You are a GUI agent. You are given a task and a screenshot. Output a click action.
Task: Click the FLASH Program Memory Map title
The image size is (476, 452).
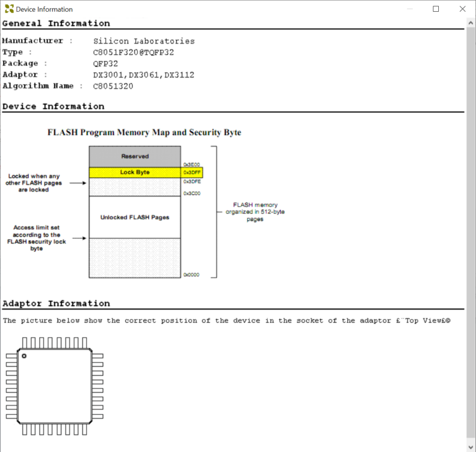click(144, 133)
